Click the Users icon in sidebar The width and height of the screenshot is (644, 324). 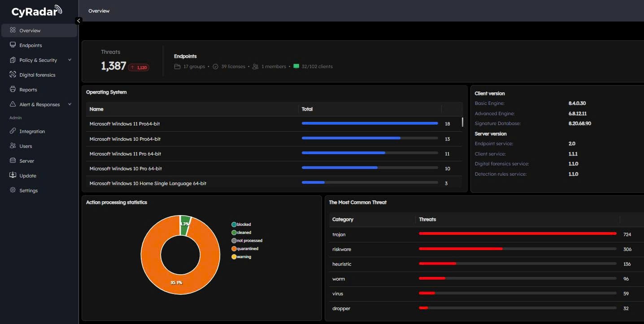pos(13,146)
